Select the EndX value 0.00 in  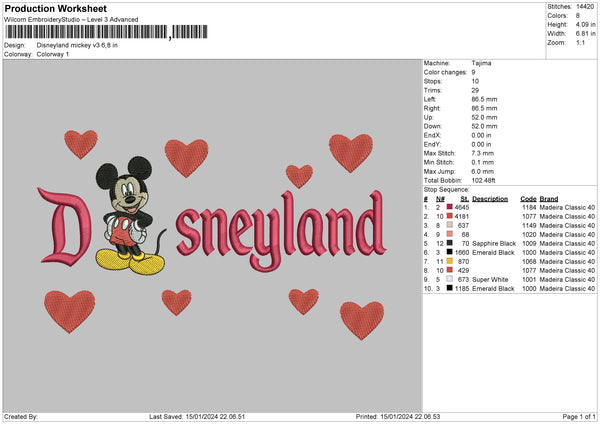point(481,135)
